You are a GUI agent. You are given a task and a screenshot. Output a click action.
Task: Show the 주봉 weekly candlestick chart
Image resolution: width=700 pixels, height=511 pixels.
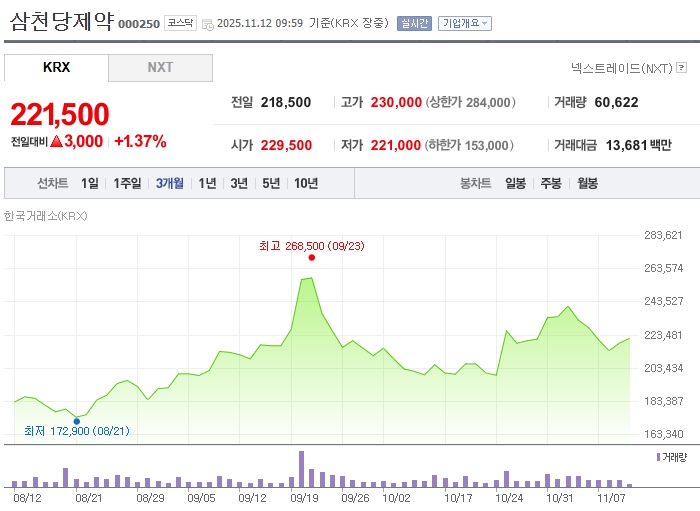click(551, 183)
